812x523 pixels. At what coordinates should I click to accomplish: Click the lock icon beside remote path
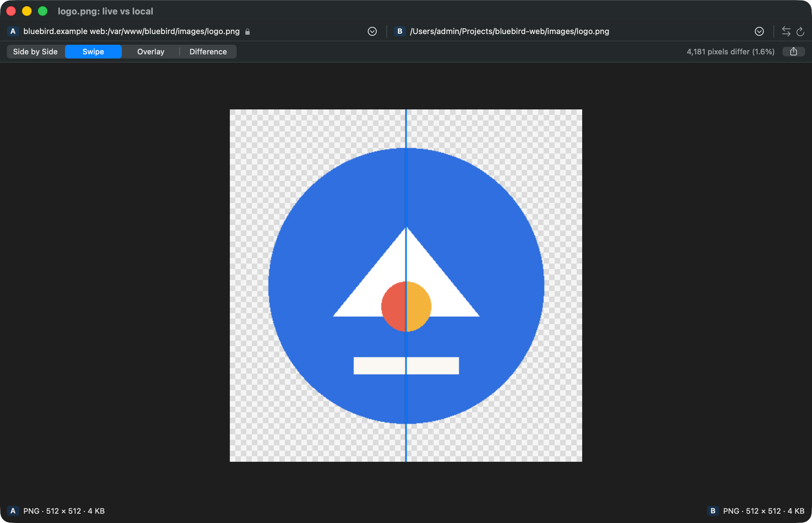pyautogui.click(x=247, y=32)
